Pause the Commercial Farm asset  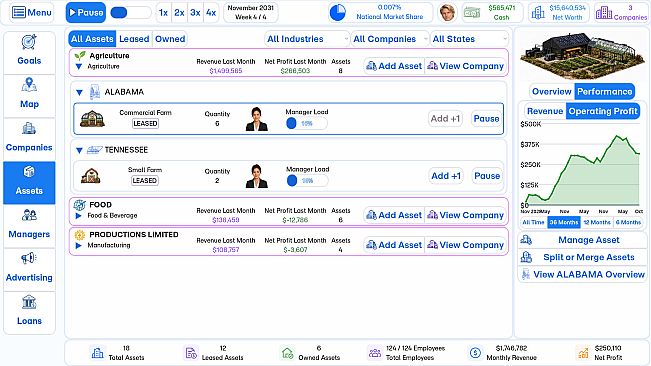[486, 119]
